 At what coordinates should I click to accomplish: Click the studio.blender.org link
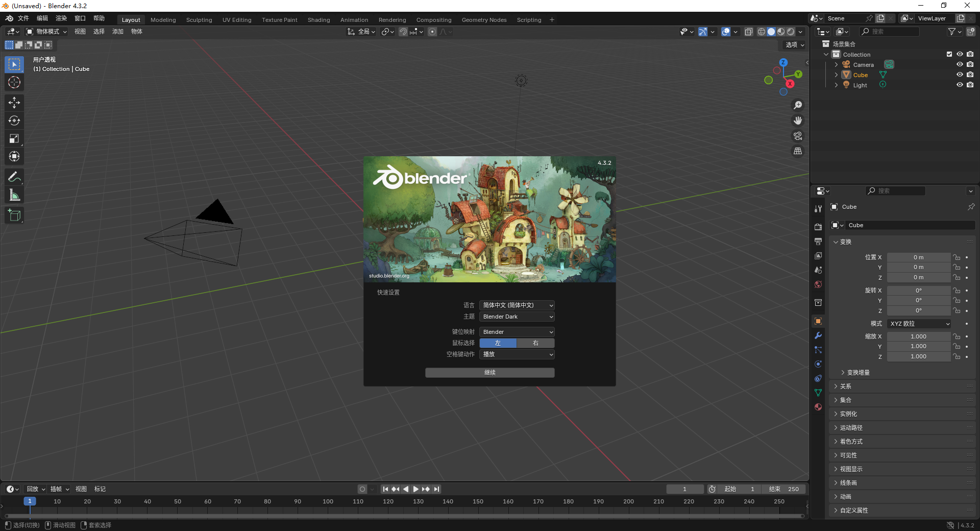tap(389, 276)
